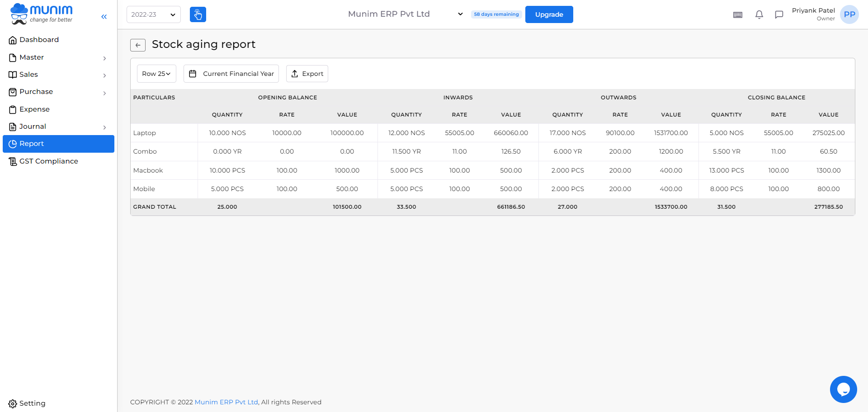Open the Journal menu item
The height and width of the screenshot is (412, 868).
[33, 126]
